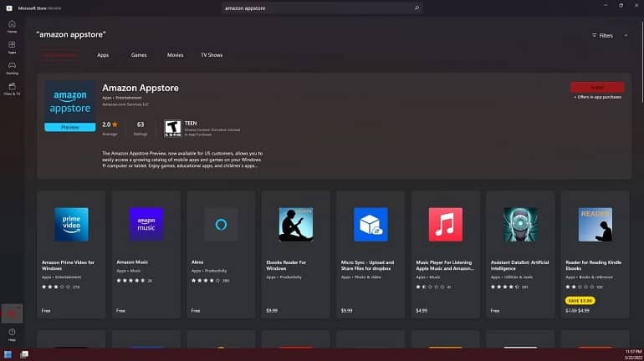The image size is (644, 361).
Task: Click the Amazon Music title text
Action: tap(132, 262)
